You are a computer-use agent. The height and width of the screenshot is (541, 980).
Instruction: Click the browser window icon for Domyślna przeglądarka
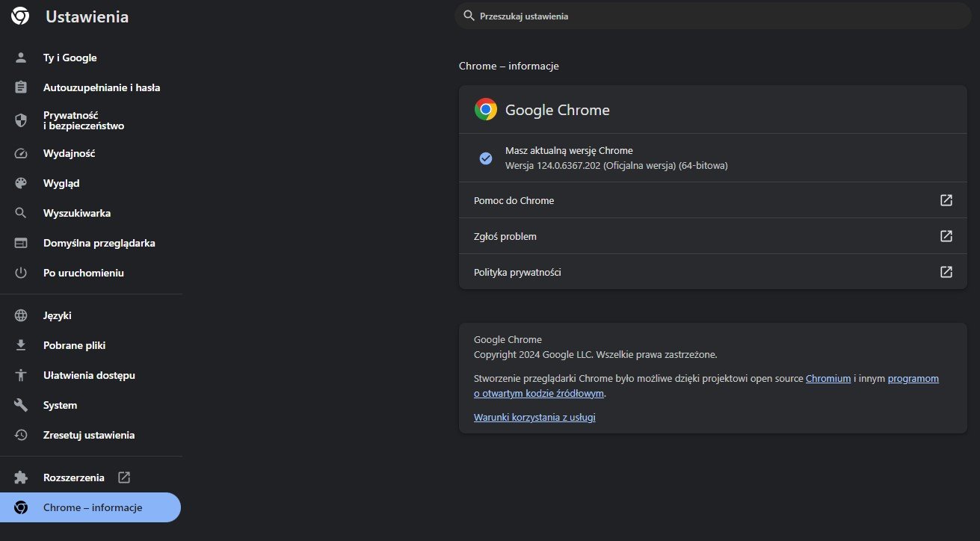tap(21, 243)
